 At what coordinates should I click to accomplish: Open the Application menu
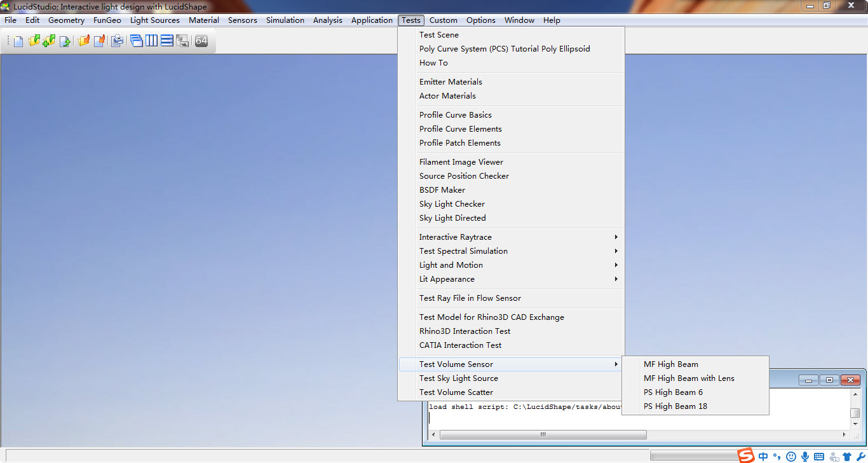coord(372,20)
